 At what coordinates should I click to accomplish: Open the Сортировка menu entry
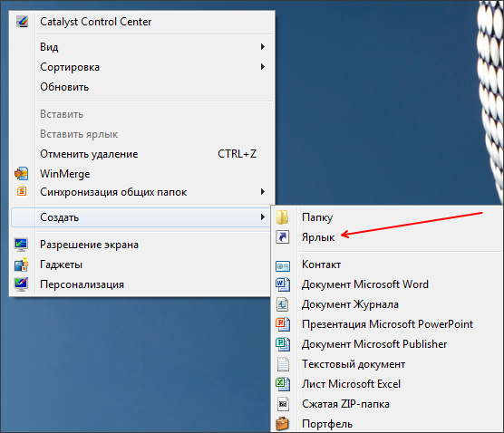[x=141, y=67]
